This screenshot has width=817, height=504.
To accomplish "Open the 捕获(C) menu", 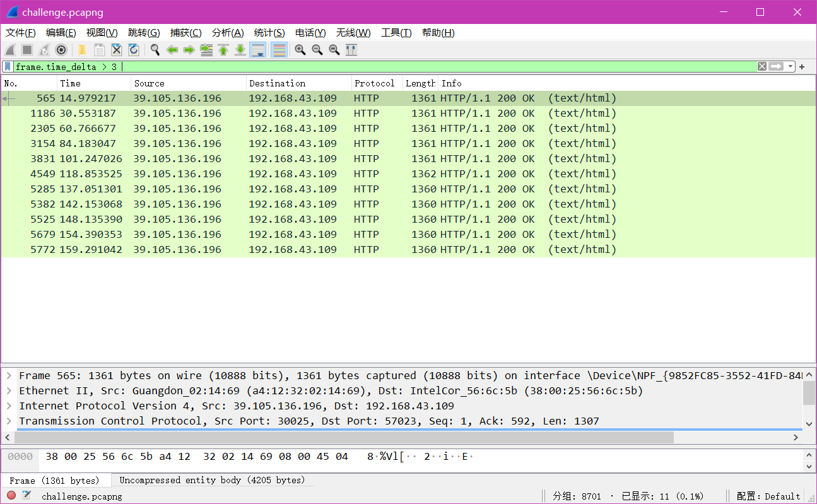I will coord(186,33).
